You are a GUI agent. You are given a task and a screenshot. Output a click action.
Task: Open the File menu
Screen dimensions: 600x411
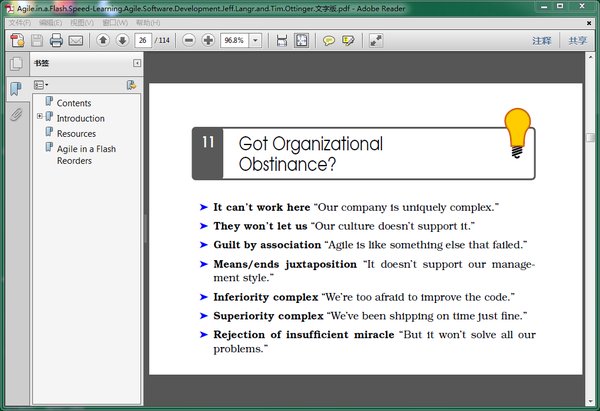19,22
